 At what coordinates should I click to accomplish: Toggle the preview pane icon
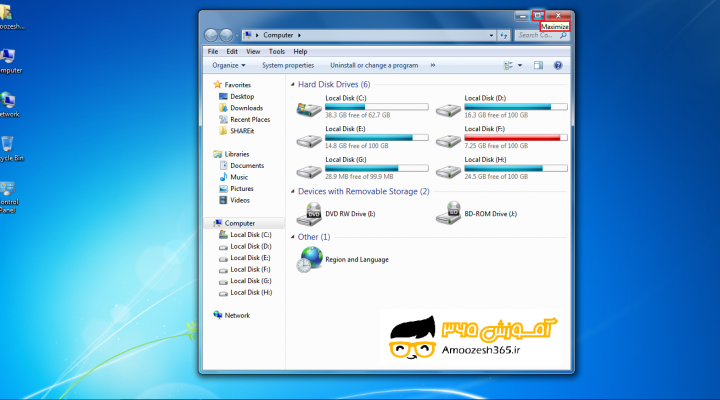(538, 65)
